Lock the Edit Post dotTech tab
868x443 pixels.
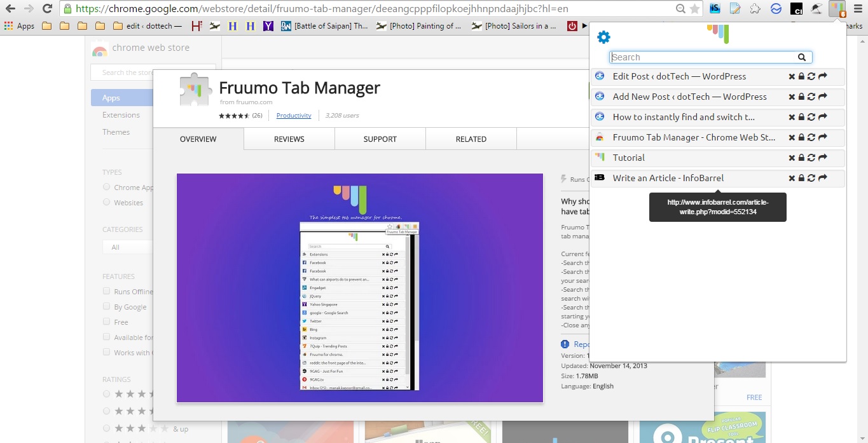[801, 77]
